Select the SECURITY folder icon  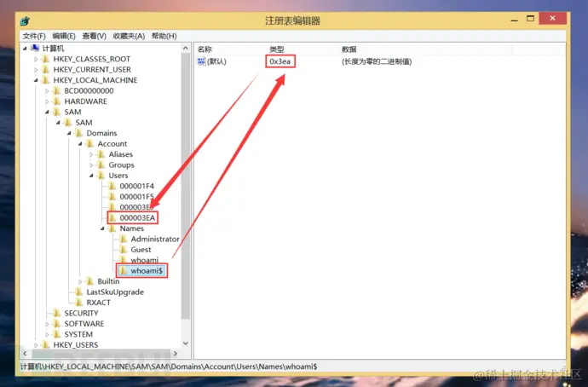[57, 313]
